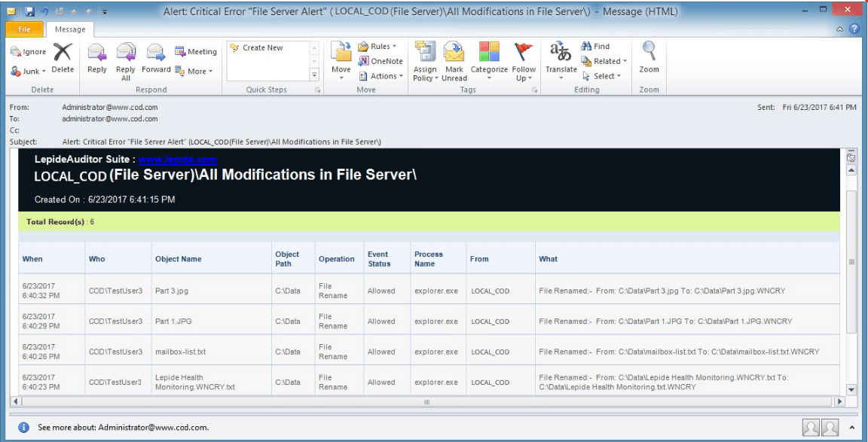Click the message body scroll-down arrow

point(851,389)
